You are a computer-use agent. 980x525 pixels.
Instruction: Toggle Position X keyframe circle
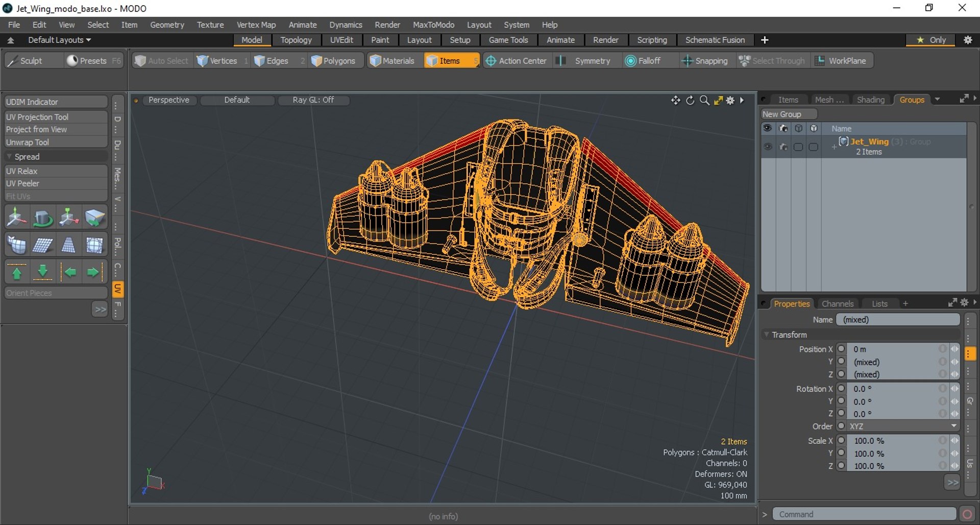[841, 349]
